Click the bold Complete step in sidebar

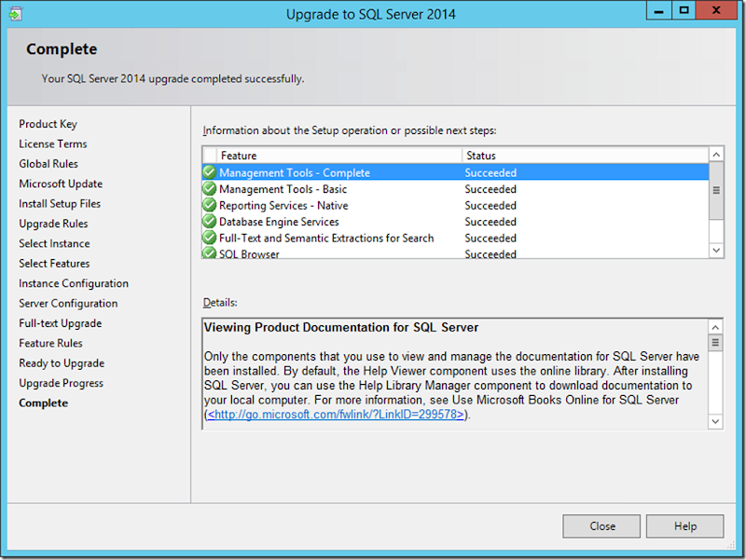(43, 403)
